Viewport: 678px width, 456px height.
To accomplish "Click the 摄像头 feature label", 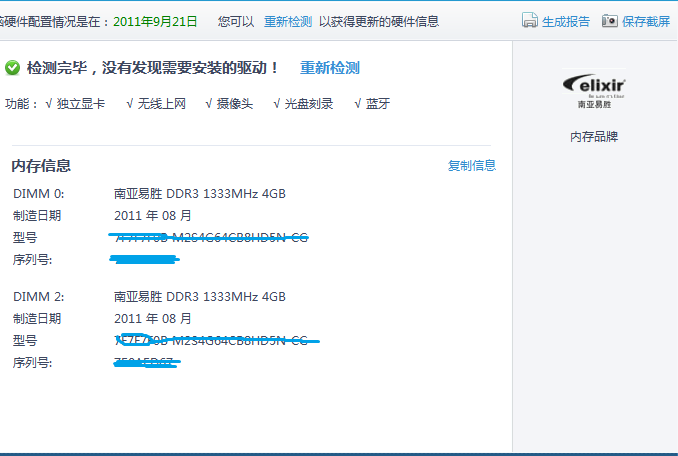I will (x=235, y=104).
